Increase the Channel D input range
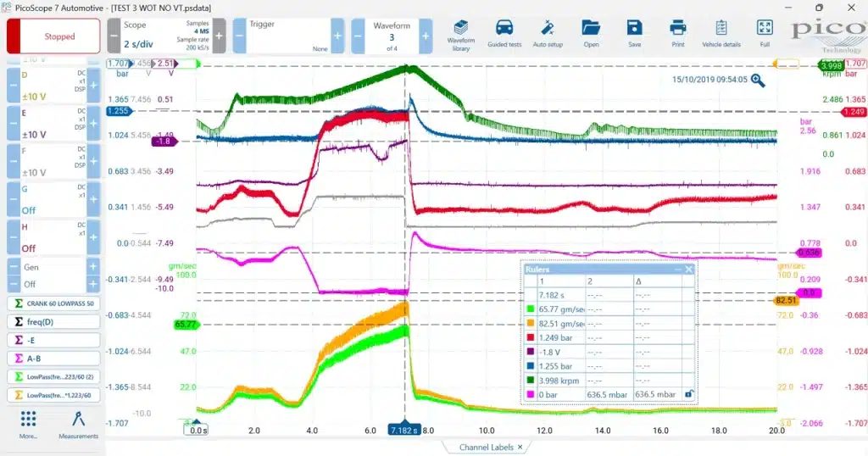This screenshot has width=868, height=456. (x=93, y=86)
